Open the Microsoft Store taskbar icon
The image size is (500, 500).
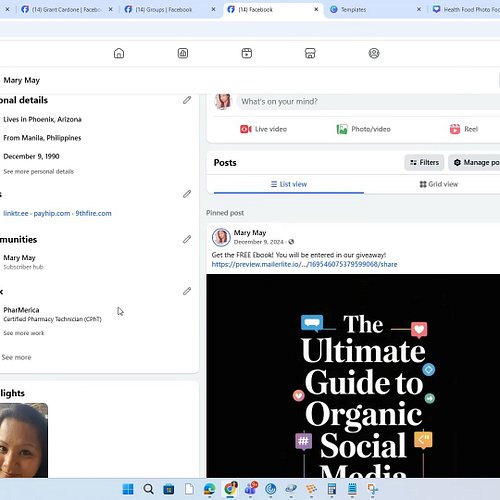click(169, 489)
